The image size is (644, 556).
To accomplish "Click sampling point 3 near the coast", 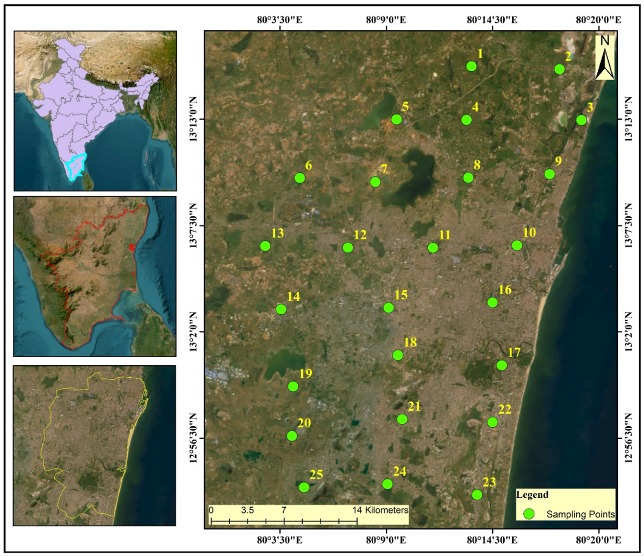I will coord(581,120).
